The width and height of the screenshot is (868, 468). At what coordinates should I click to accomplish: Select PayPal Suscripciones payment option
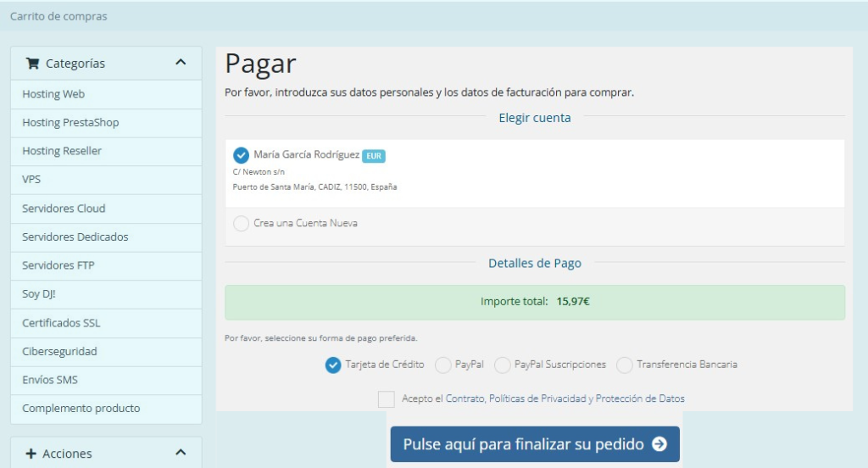pyautogui.click(x=502, y=365)
